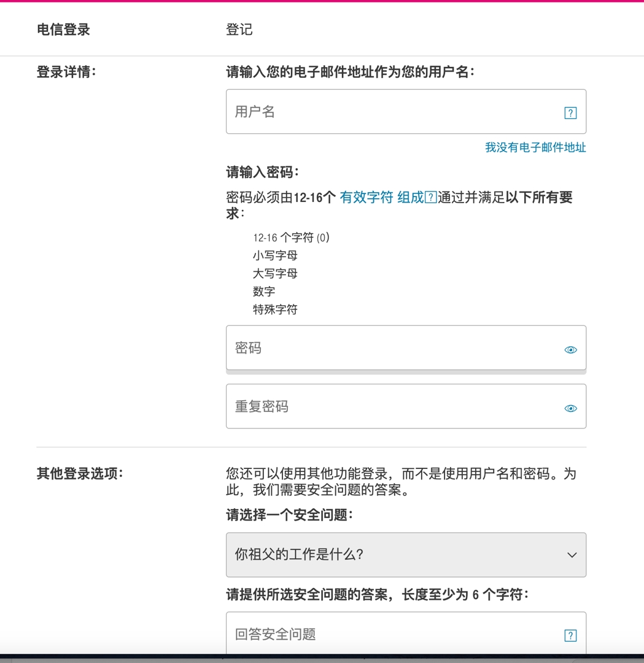The image size is (644, 663).
Task: Click the 组成 link text
Action: [x=410, y=198]
